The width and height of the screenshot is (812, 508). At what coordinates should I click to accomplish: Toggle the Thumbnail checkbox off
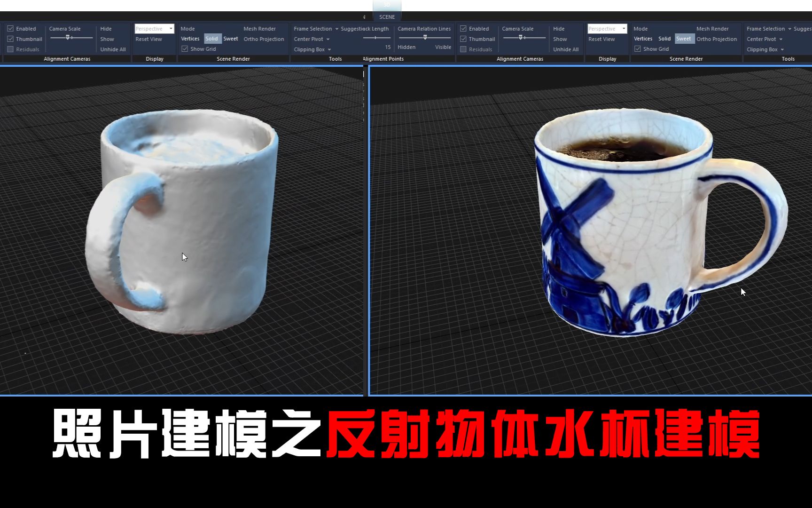click(x=10, y=39)
